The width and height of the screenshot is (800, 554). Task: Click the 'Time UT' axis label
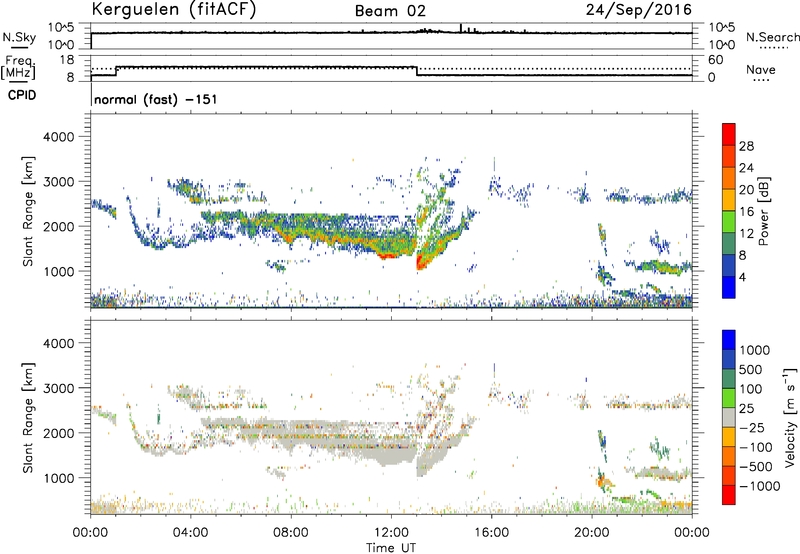(x=391, y=548)
